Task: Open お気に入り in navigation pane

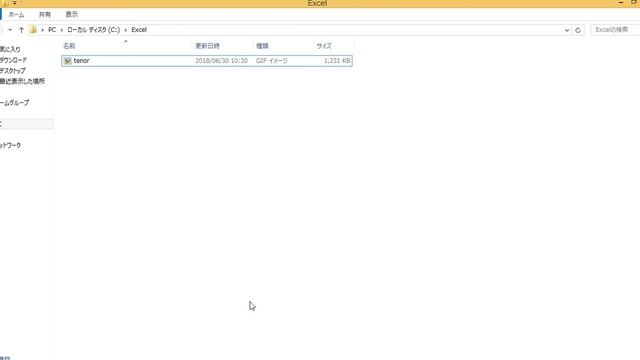Action: pyautogui.click(x=10, y=49)
